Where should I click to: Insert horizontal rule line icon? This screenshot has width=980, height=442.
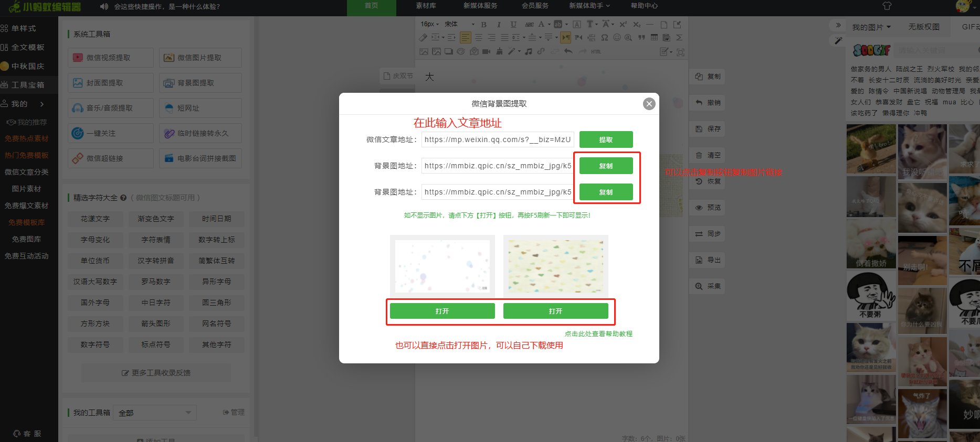point(650,24)
